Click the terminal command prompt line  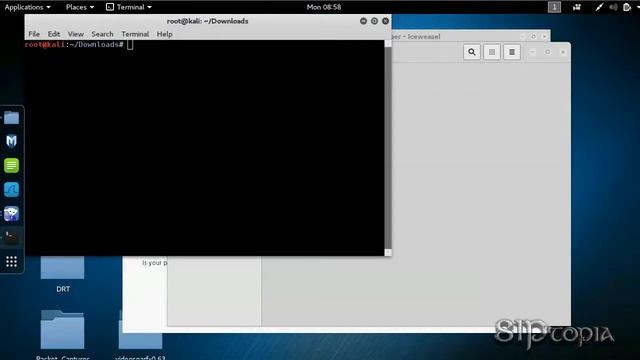click(x=204, y=44)
